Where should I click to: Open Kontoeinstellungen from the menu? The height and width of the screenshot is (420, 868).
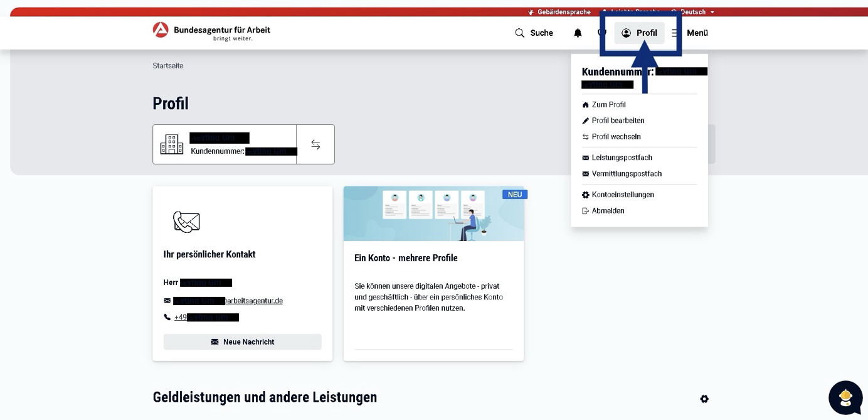click(x=622, y=195)
